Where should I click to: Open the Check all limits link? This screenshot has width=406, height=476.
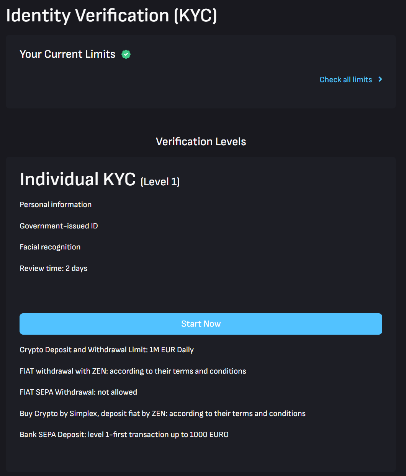(x=346, y=79)
